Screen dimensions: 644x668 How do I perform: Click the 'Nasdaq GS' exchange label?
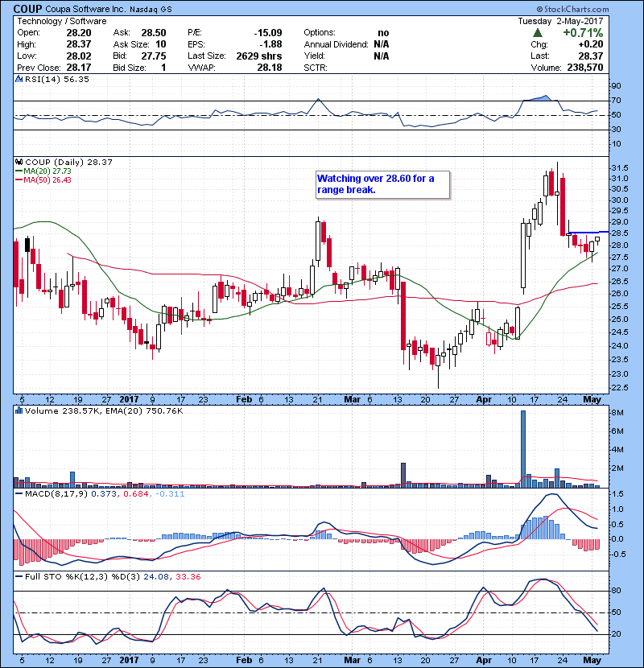click(151, 10)
